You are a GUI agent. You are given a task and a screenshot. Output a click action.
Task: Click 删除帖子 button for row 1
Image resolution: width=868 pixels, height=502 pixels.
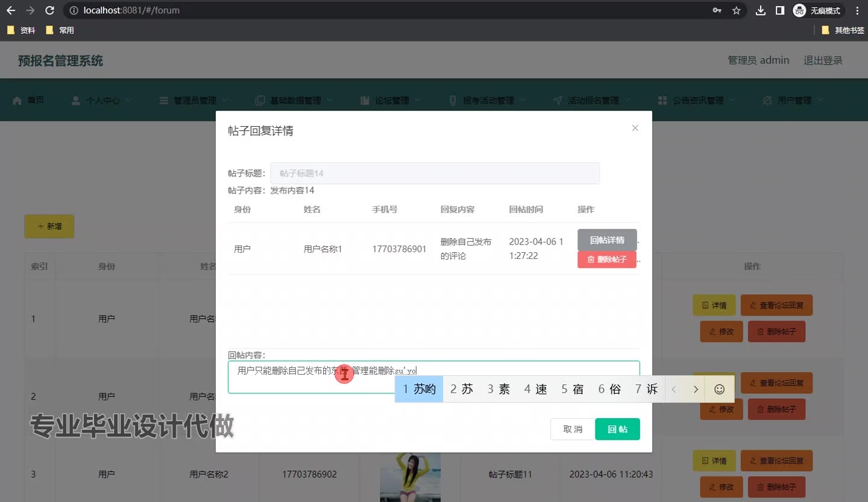coord(776,331)
